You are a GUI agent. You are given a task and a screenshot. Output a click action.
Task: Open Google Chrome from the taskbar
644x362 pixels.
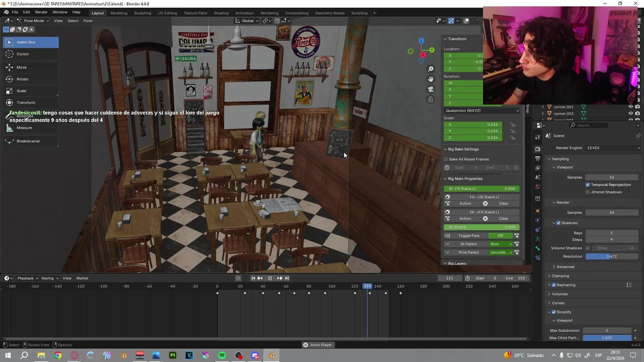click(58, 355)
